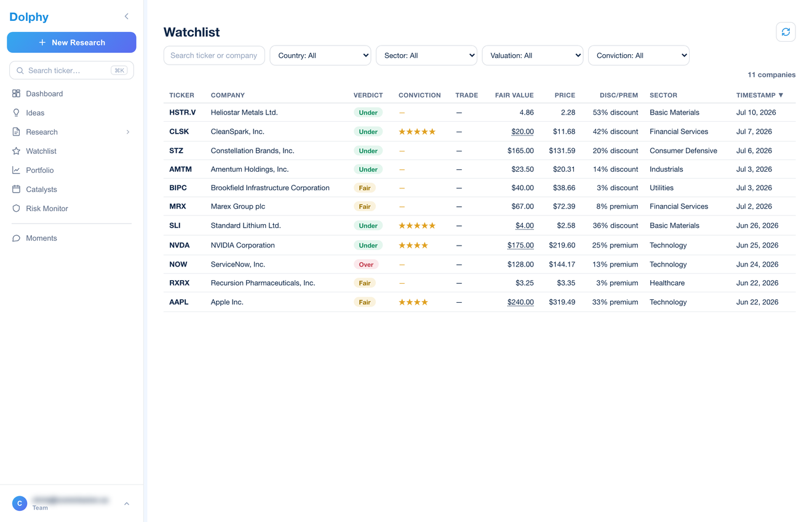Click the 53% discount value

click(x=615, y=113)
